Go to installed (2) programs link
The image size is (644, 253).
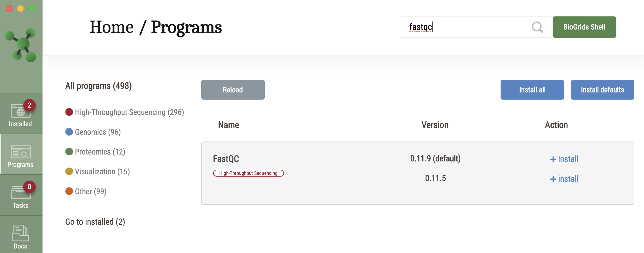tap(95, 222)
